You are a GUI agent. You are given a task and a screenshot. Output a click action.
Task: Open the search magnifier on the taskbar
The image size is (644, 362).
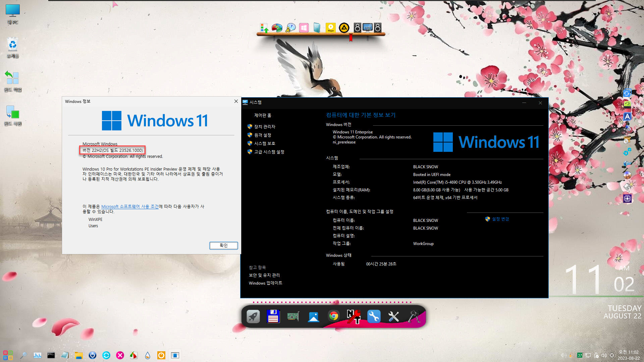pyautogui.click(x=23, y=355)
